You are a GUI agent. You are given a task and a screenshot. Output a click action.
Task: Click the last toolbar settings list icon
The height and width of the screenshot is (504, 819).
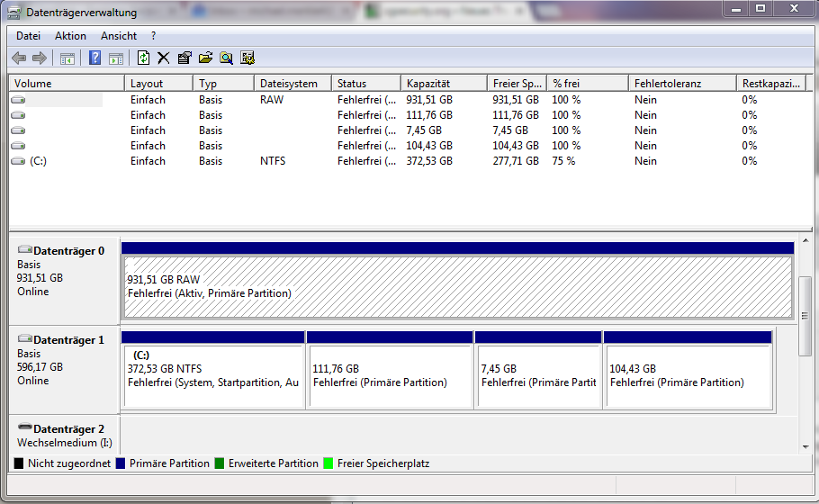(247, 58)
